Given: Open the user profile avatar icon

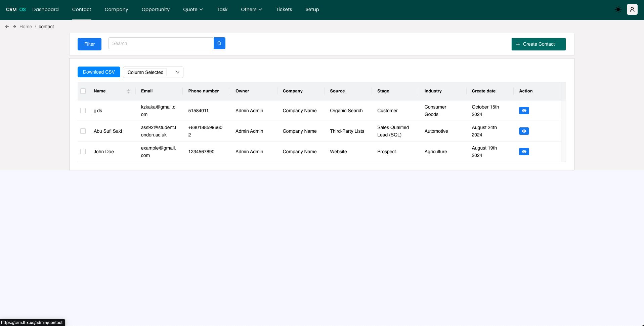Looking at the screenshot, I should (x=632, y=10).
